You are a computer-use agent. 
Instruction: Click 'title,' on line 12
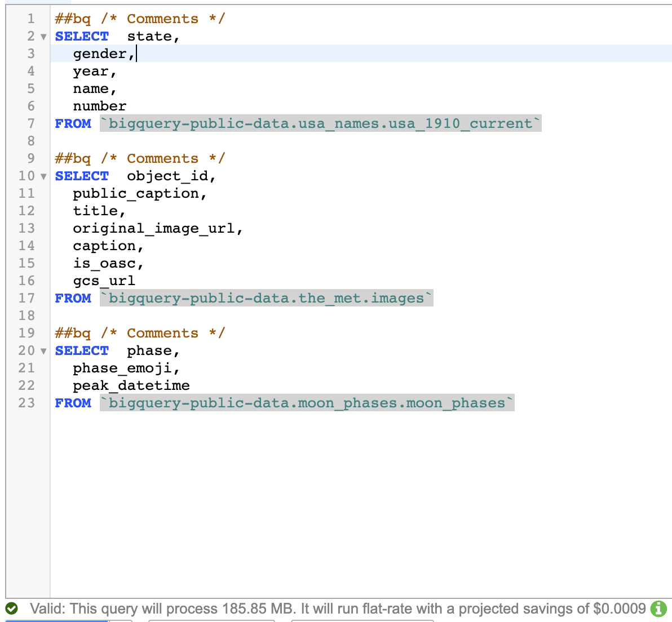(x=99, y=211)
